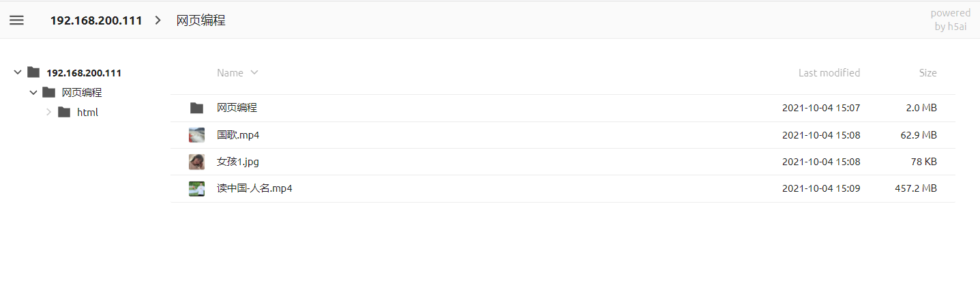This screenshot has height=288, width=980.
Task: Open the 国歌.mp4 file name
Action: [238, 135]
